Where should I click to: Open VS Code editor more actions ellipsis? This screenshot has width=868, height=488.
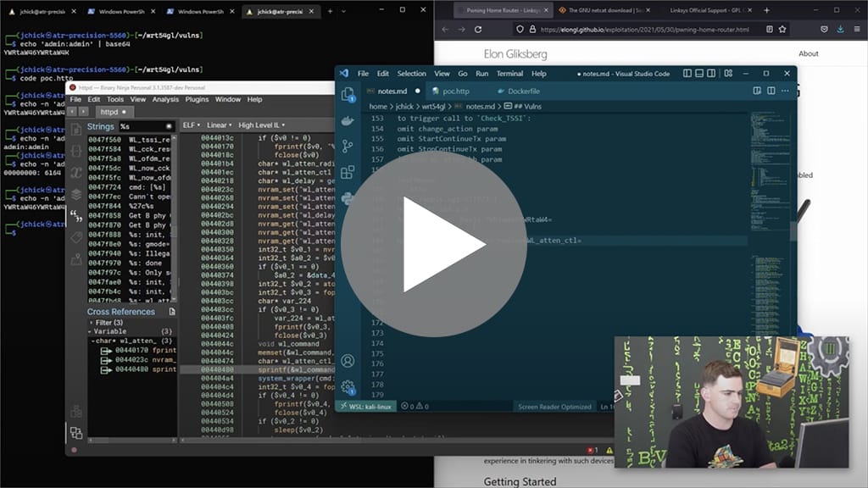pyautogui.click(x=785, y=91)
